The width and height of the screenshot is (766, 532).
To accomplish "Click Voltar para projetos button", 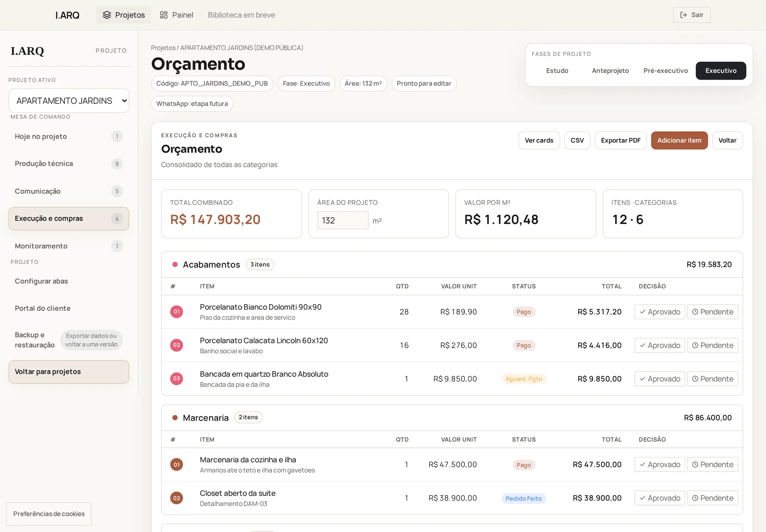I will pos(69,372).
